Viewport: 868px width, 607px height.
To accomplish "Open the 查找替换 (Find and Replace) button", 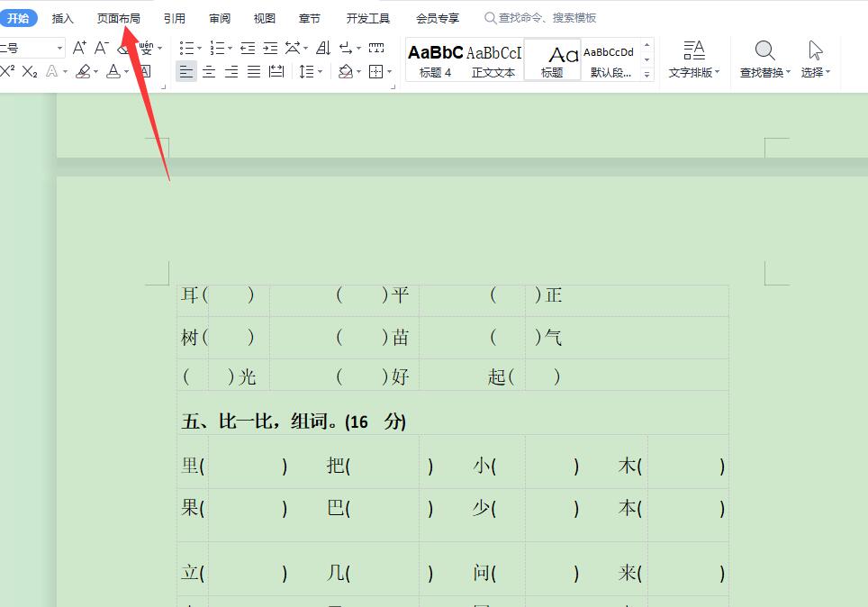I will [x=764, y=59].
